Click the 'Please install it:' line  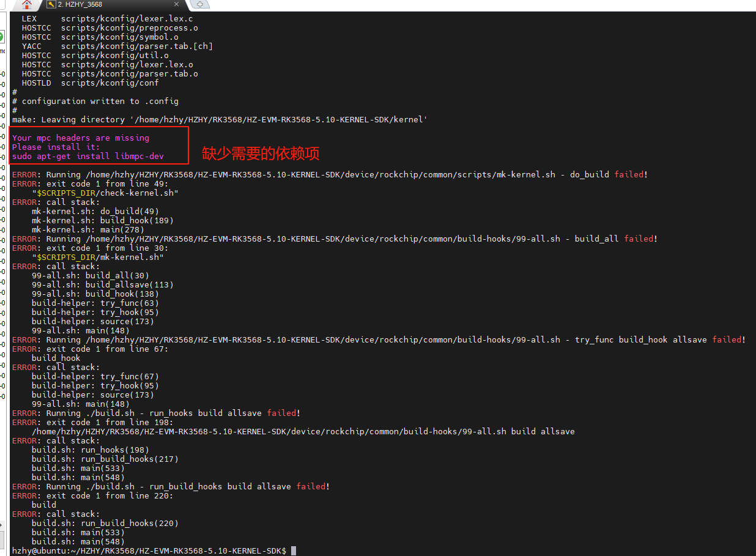click(x=56, y=147)
